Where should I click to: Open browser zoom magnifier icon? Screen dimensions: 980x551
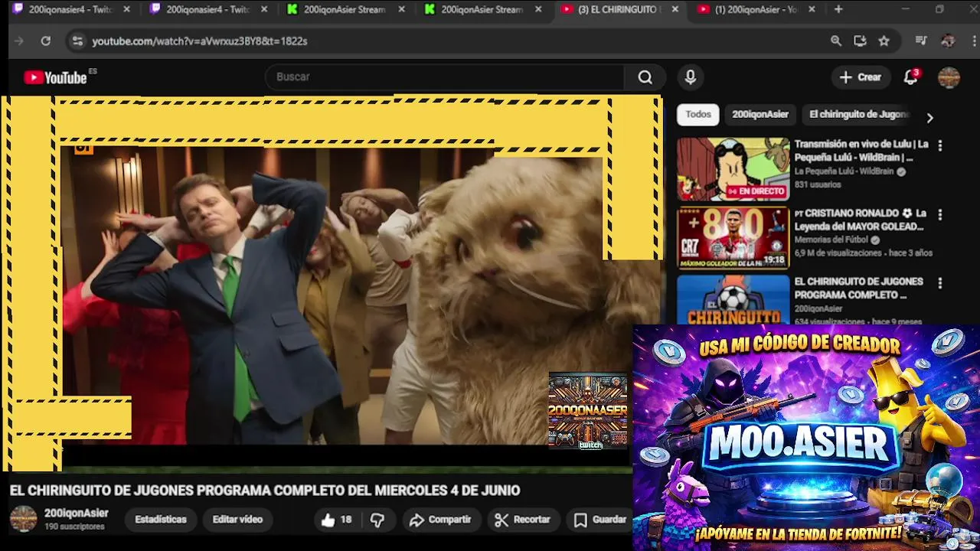836,41
